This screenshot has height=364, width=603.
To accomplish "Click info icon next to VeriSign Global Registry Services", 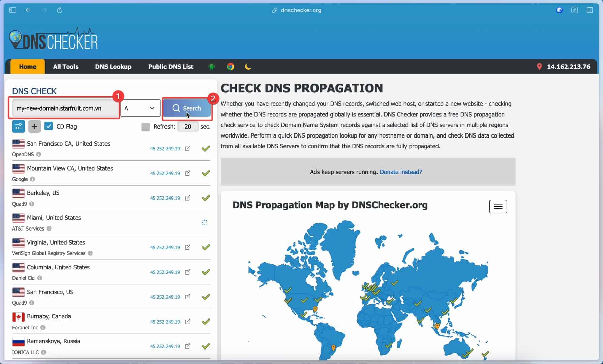I will coord(90,253).
